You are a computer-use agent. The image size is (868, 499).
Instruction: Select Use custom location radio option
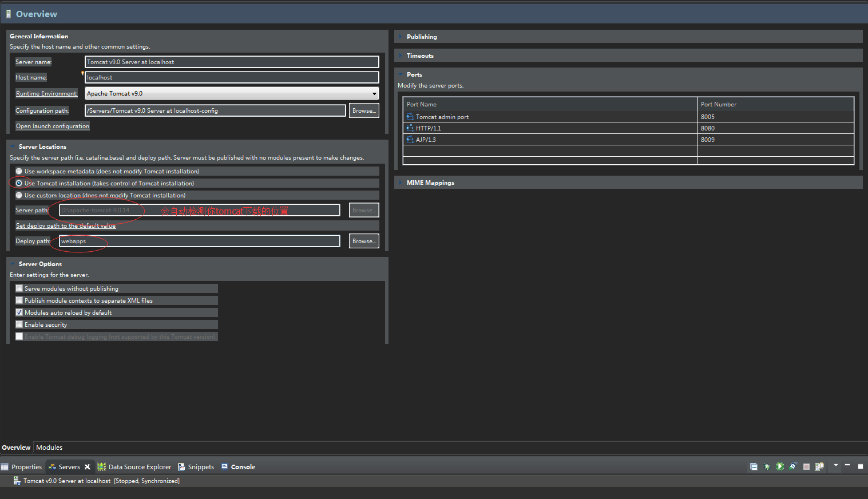pyautogui.click(x=19, y=195)
